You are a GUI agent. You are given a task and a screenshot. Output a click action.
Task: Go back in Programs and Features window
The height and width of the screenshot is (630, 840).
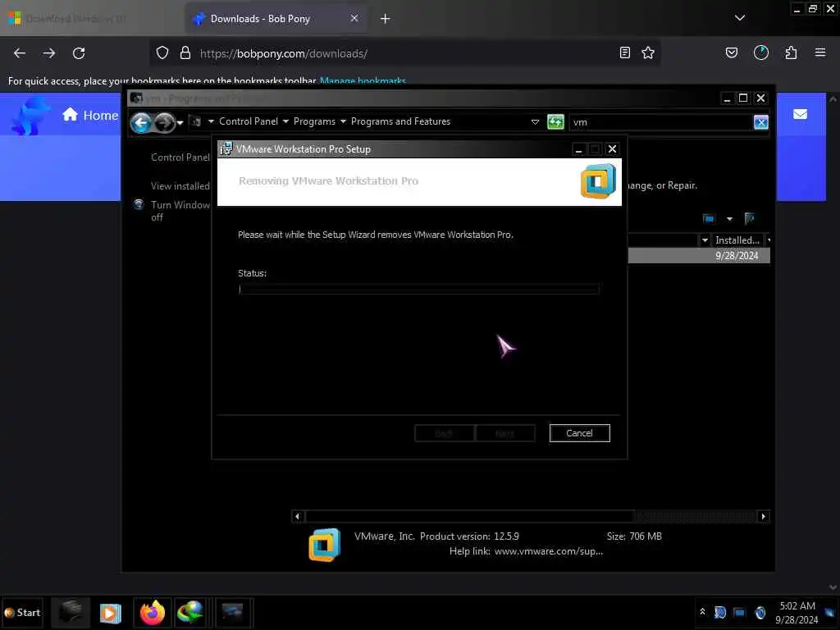(141, 123)
